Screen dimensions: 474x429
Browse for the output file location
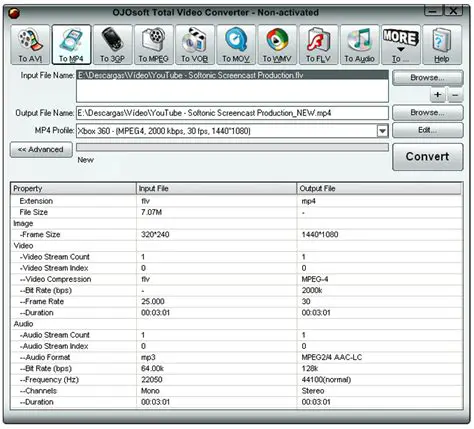(x=428, y=113)
